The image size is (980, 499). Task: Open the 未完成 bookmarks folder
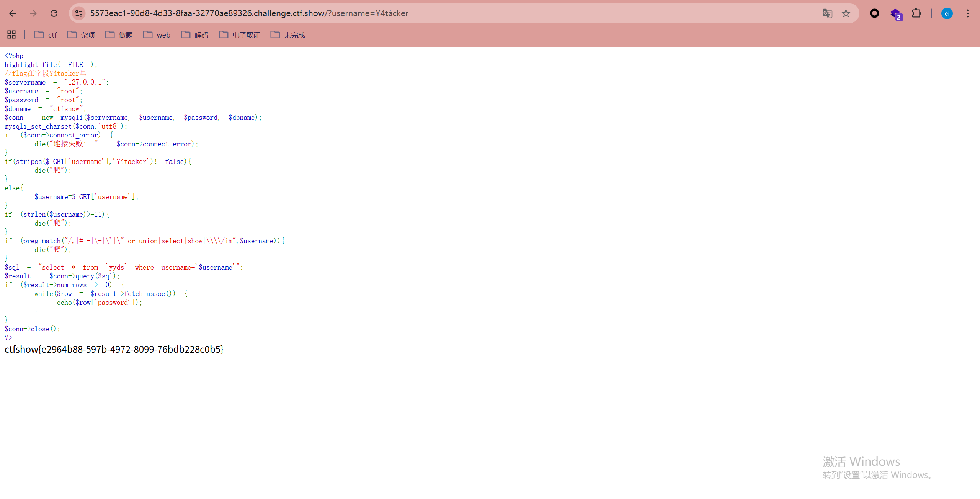click(288, 35)
